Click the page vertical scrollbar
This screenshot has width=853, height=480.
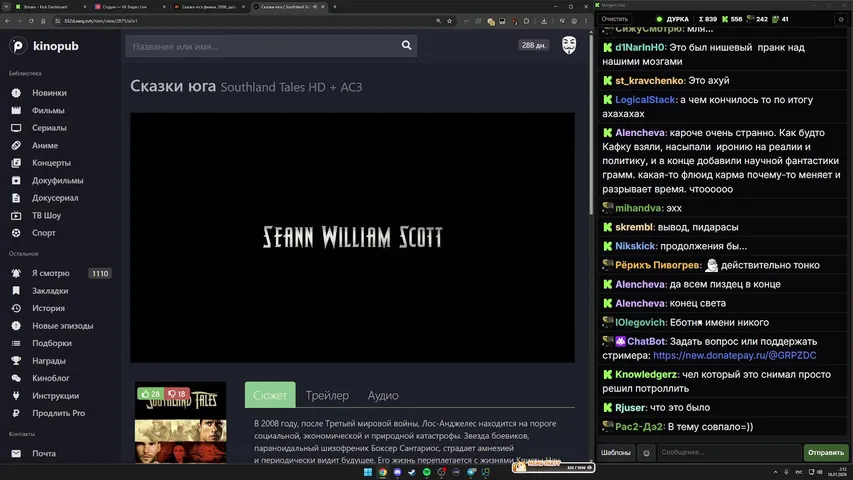point(591,125)
